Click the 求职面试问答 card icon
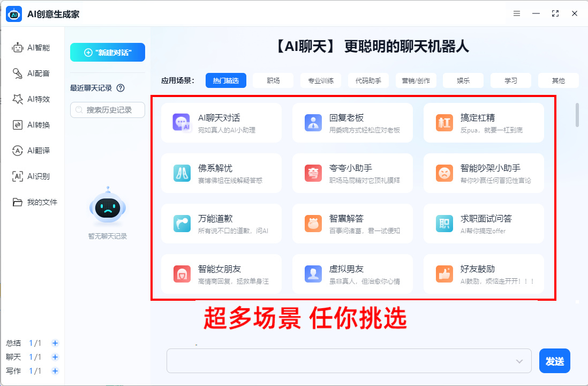 [444, 224]
